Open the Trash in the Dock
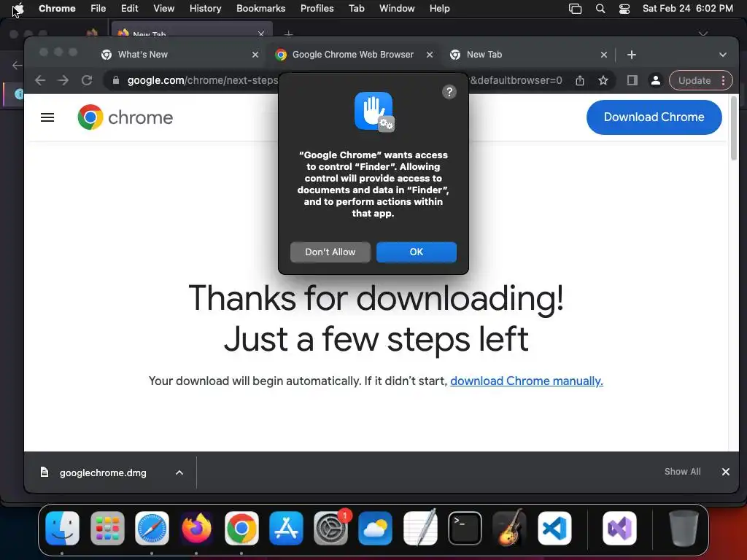The width and height of the screenshot is (747, 560). click(x=684, y=528)
